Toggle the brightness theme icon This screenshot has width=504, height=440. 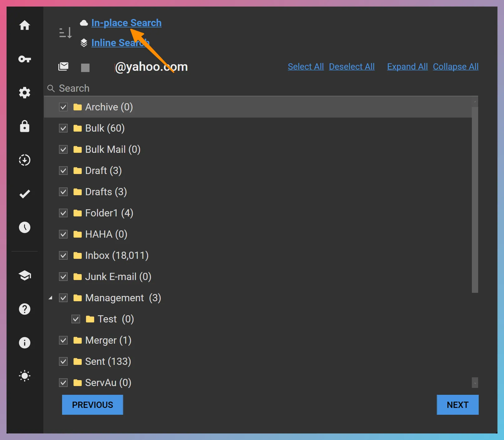25,376
